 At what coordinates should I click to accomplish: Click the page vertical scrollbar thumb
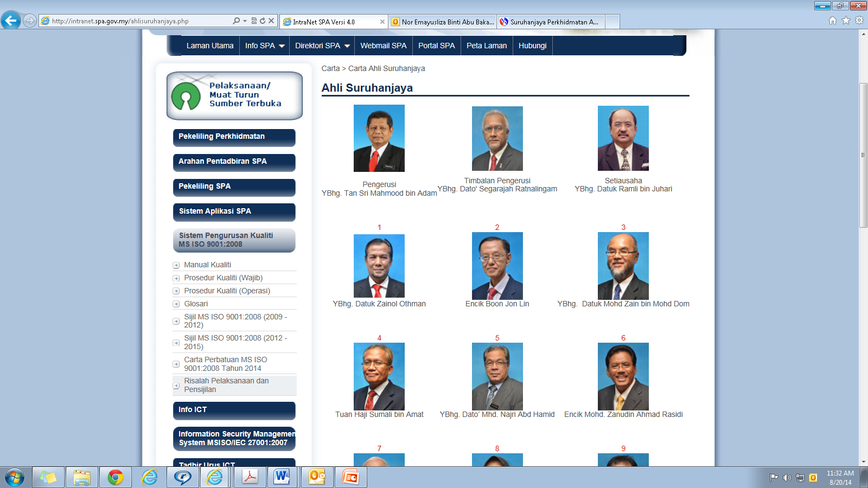(863, 155)
